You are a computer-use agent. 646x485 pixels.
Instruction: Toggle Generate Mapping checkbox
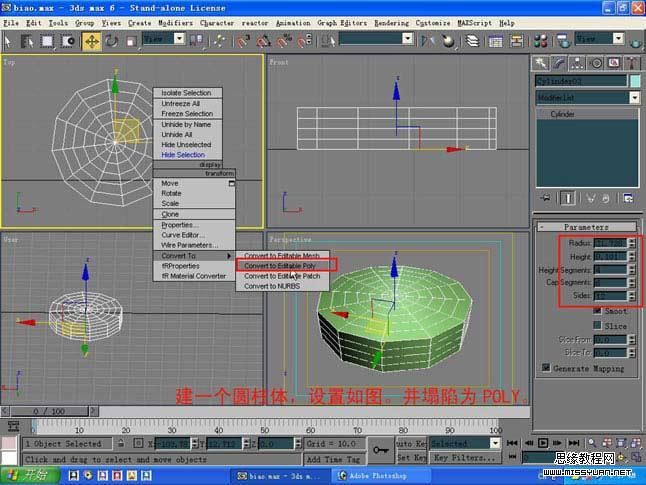click(x=546, y=368)
